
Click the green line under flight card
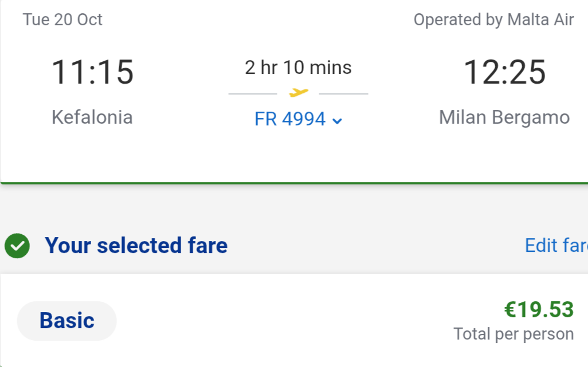point(294,183)
